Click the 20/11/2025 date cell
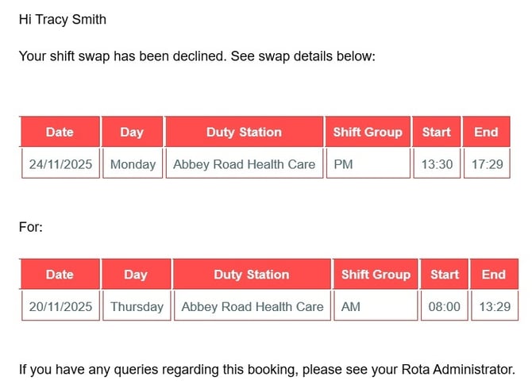 [x=60, y=306]
